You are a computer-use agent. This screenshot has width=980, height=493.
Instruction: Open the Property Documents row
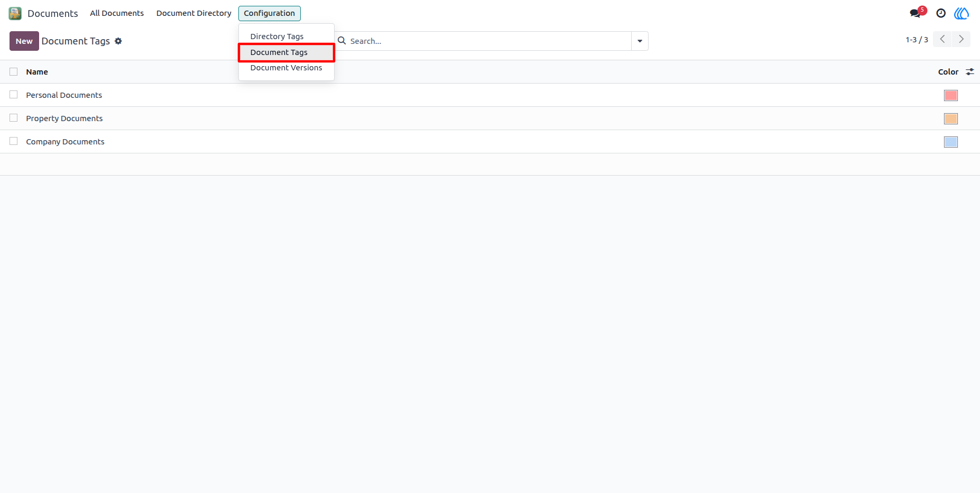click(x=490, y=118)
